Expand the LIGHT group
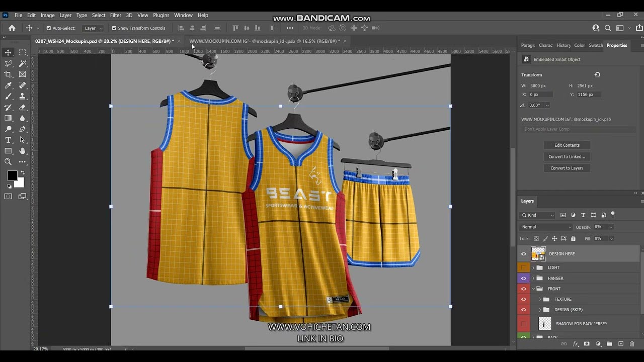The height and width of the screenshot is (362, 644). point(533,267)
